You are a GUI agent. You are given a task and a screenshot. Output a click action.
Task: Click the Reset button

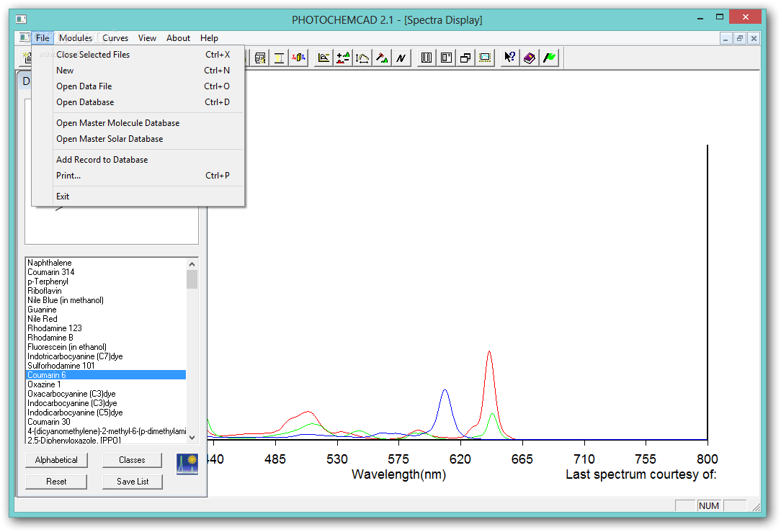pos(56,482)
